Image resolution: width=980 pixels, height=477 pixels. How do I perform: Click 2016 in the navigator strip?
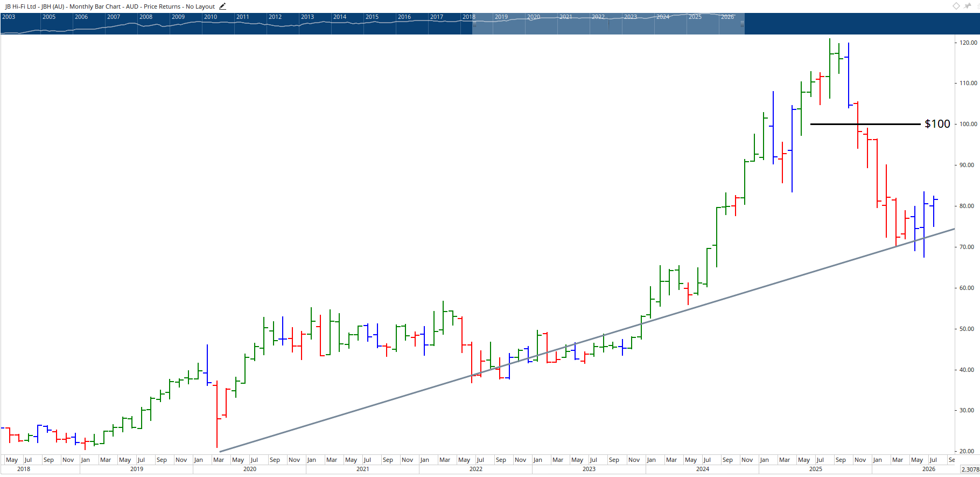tap(404, 17)
